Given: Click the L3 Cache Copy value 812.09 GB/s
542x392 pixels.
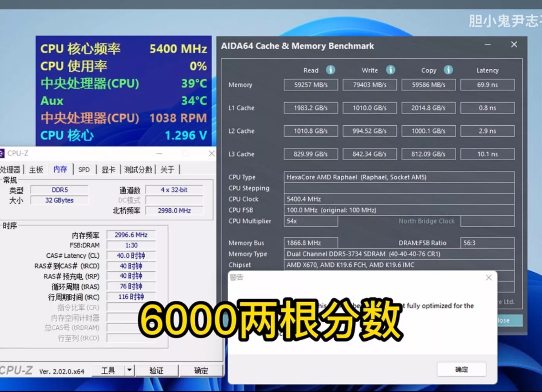Looking at the screenshot, I should (429, 154).
